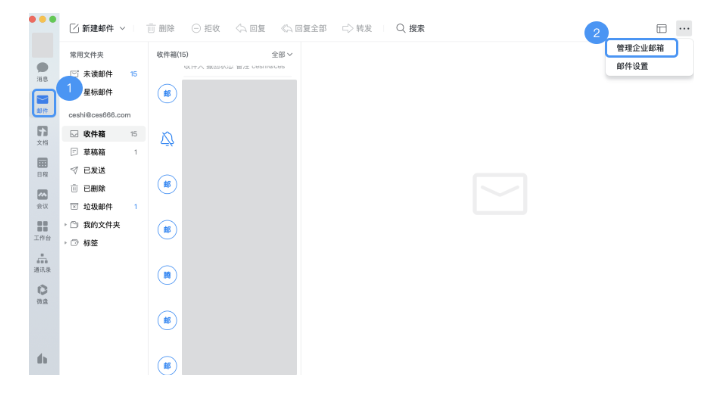
Task: Click the muted bell icon in mail list
Action: 167,138
